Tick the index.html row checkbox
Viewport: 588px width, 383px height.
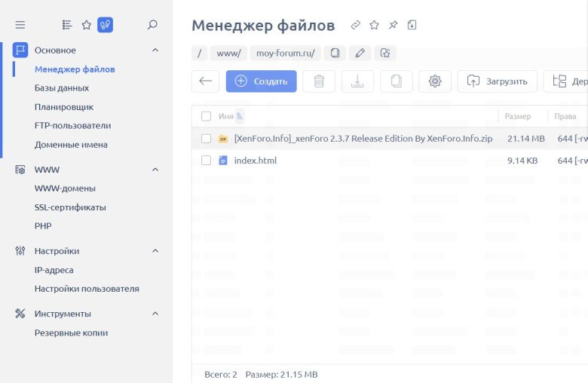point(206,161)
